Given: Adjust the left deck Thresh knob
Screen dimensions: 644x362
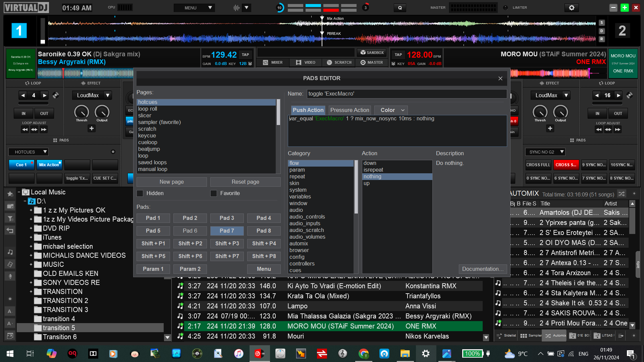Looking at the screenshot, I should point(82,112).
